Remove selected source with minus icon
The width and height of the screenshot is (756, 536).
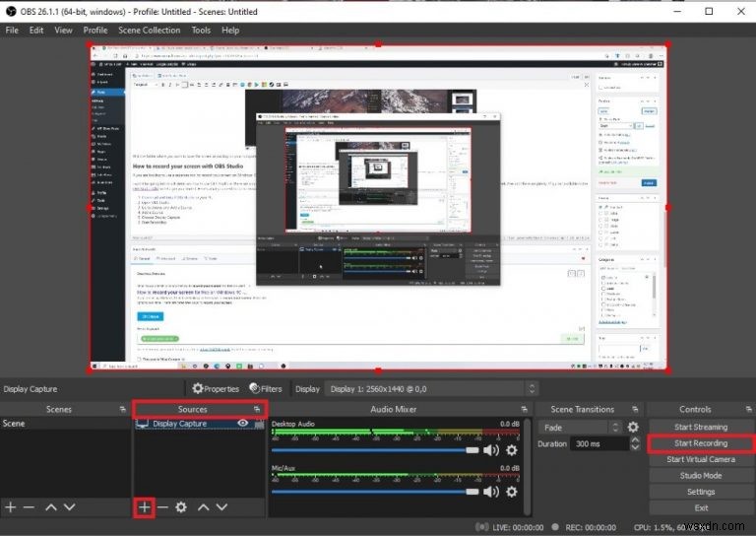coord(162,507)
